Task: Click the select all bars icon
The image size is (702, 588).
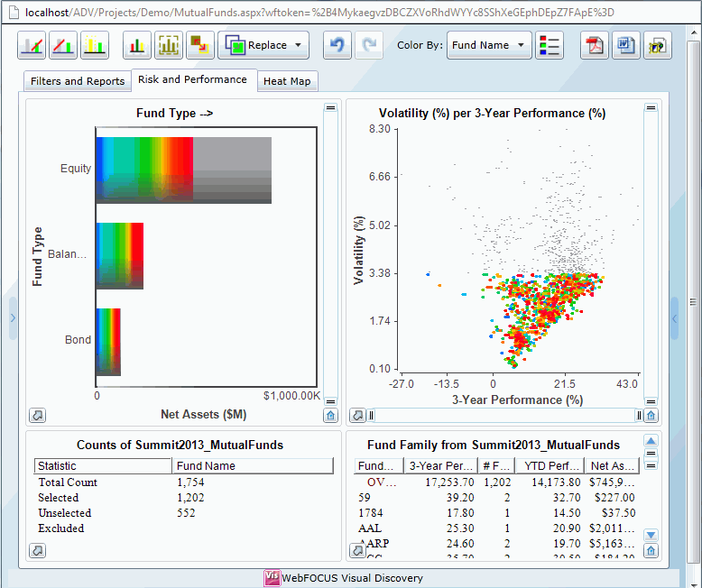Action: tap(137, 45)
